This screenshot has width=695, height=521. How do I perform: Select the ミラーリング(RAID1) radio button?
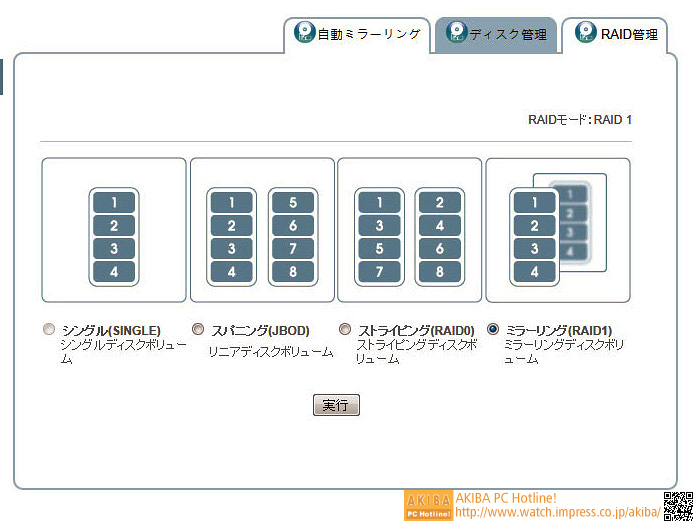493,329
